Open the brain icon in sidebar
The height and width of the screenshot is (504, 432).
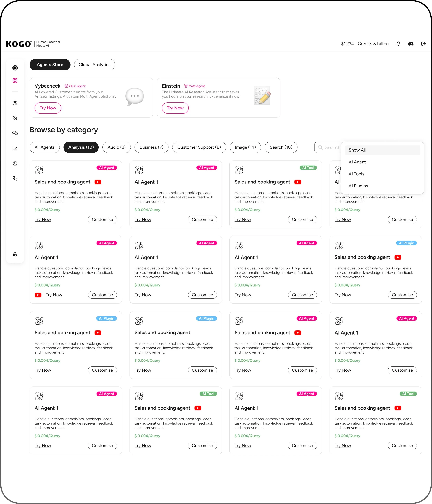15,163
